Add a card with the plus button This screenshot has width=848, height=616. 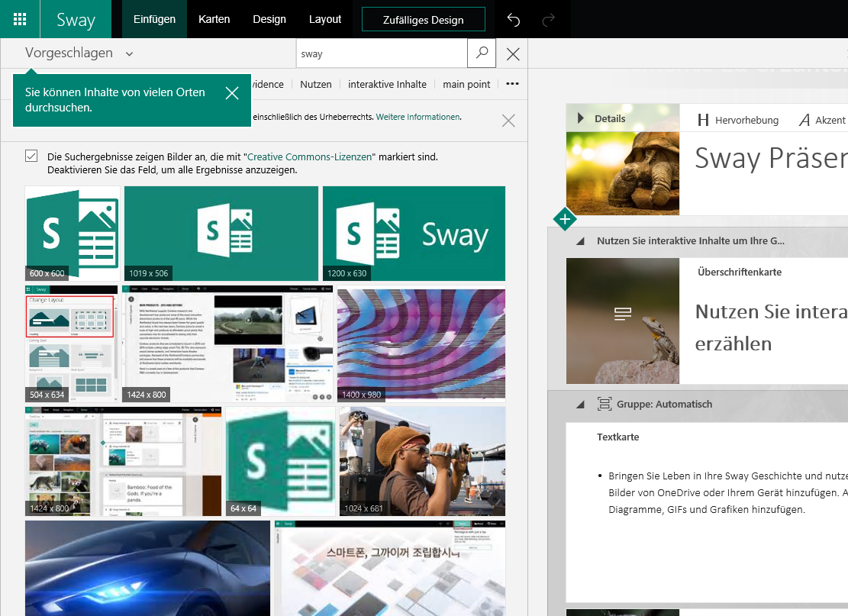pos(565,219)
